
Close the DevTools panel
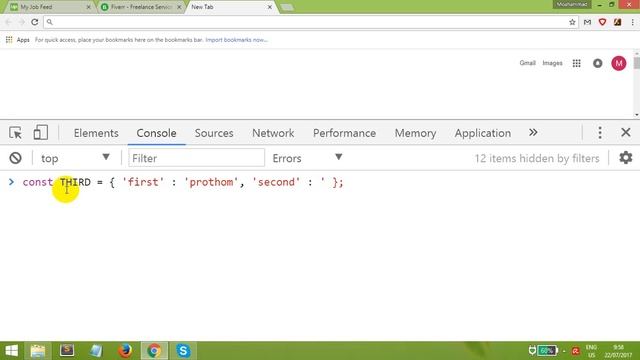[x=625, y=132]
